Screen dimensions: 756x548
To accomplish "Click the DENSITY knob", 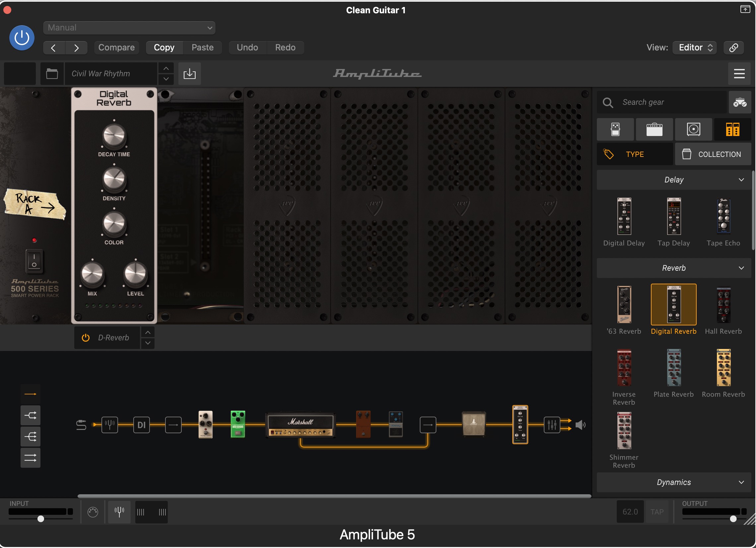I will point(114,180).
